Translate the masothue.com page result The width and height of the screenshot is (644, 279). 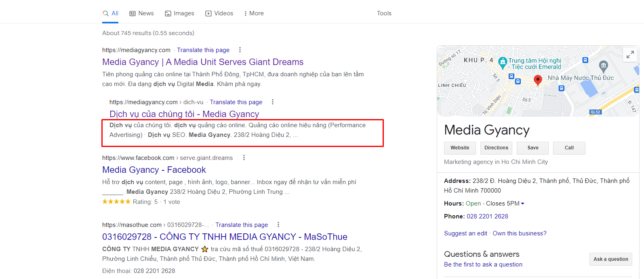pos(242,225)
